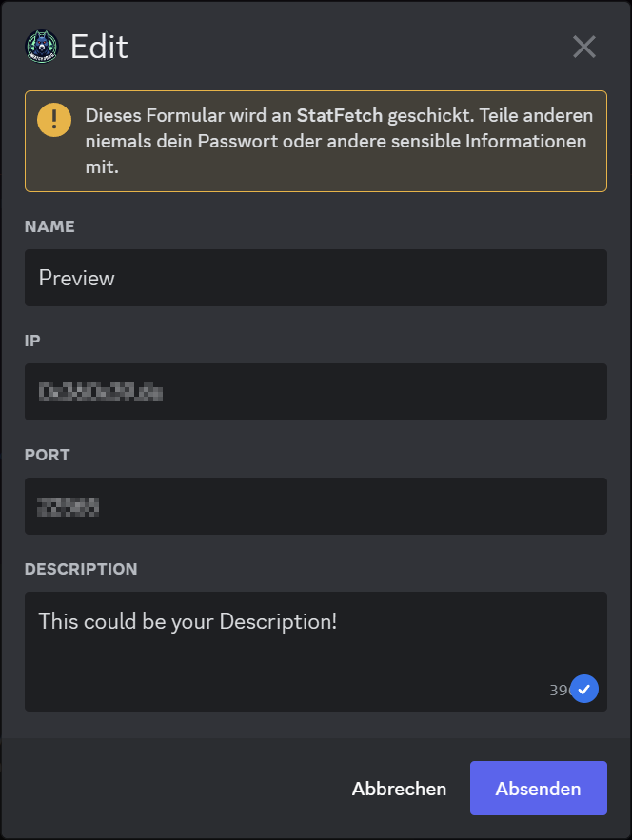This screenshot has height=840, width=632.
Task: Click the StatFetch bot avatar icon
Action: [41, 47]
